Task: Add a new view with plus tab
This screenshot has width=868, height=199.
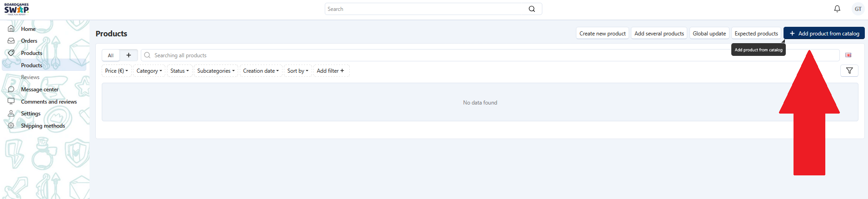Action: tap(129, 55)
